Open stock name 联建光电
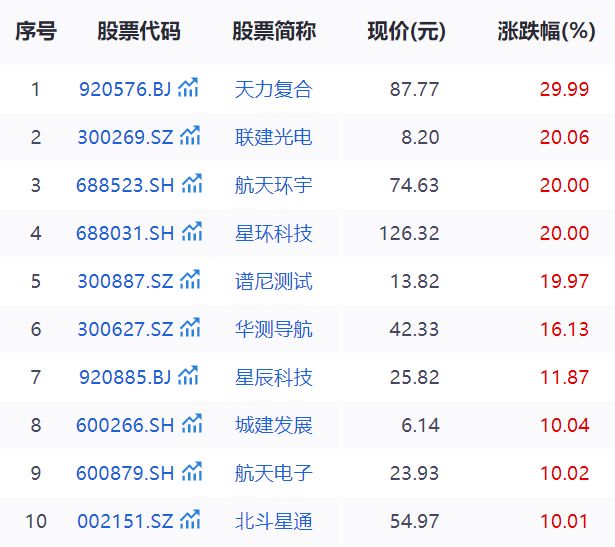This screenshot has height=547, width=615. coord(273,137)
